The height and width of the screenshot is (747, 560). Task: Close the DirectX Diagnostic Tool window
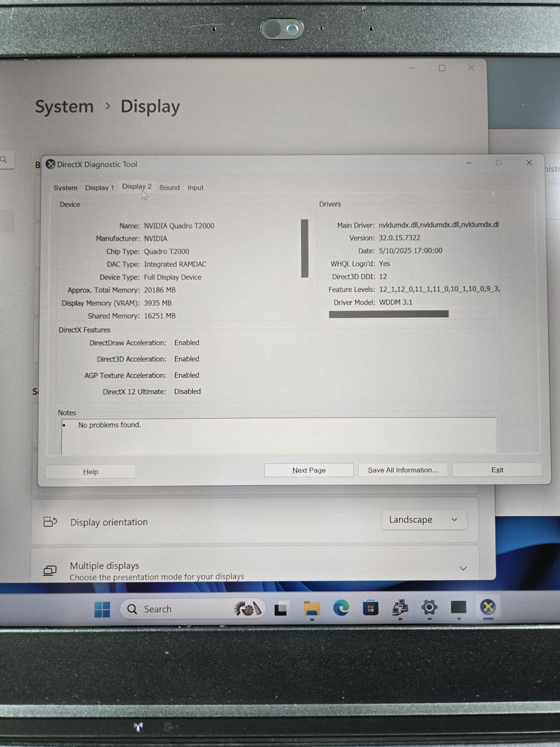529,162
